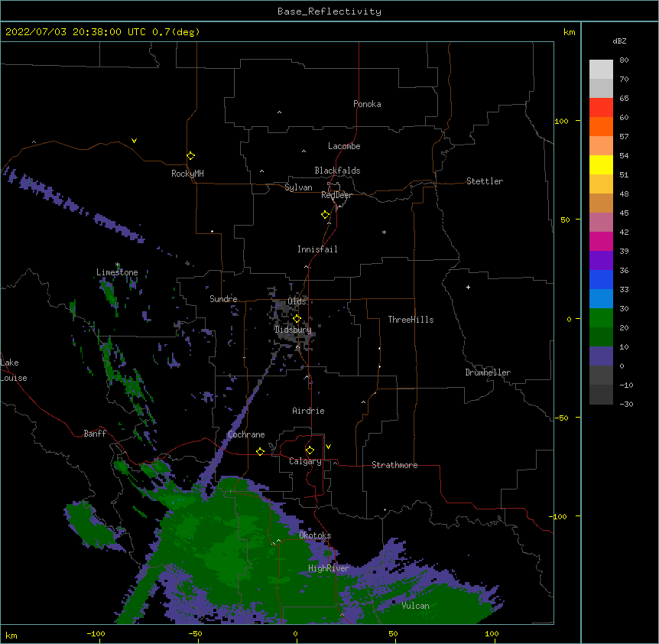Click the timestamp 2022/07/03 20:38:00 UTC
The width and height of the screenshot is (659, 644).
pyautogui.click(x=76, y=32)
